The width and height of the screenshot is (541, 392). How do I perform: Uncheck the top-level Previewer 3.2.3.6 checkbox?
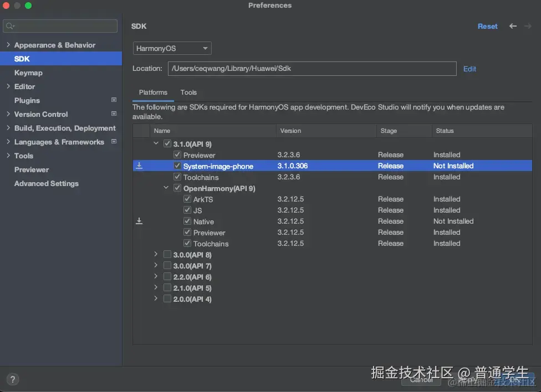[x=177, y=154]
